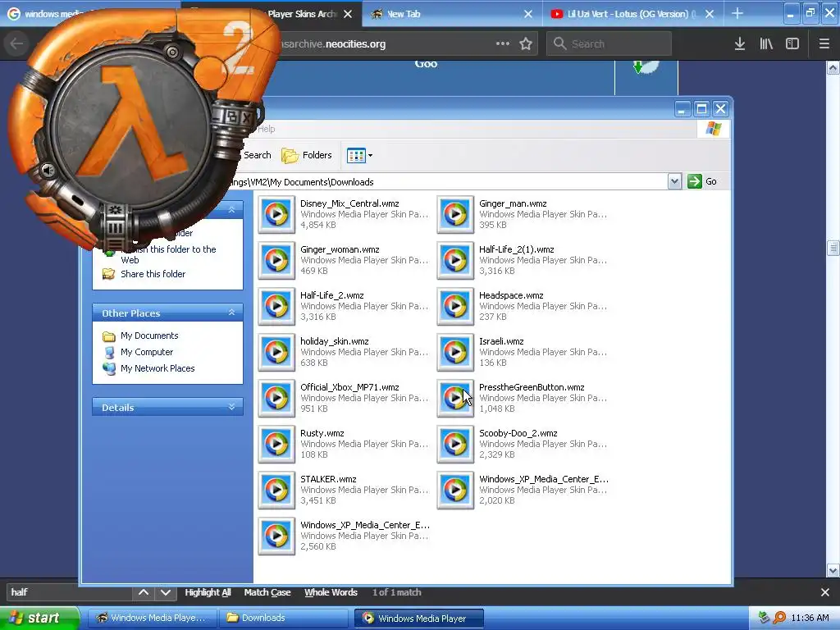Select the PresstheGreenButton.wmz file icon
840x630 pixels.
455,398
